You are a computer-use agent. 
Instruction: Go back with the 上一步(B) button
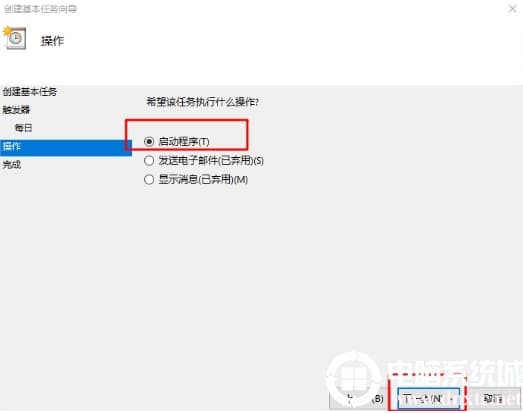pos(357,398)
